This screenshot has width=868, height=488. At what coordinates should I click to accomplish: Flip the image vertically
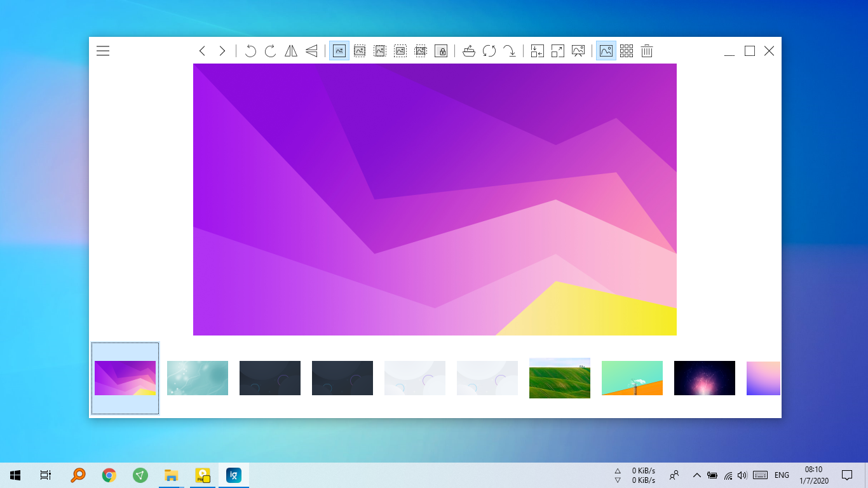tap(311, 51)
